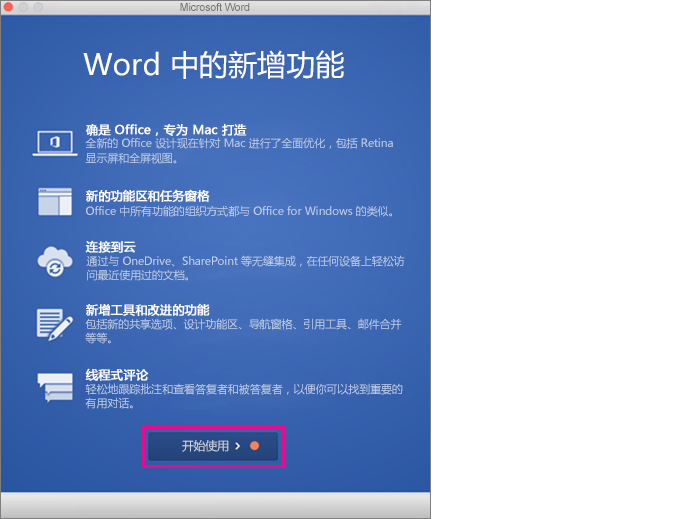The width and height of the screenshot is (700, 519).
Task: Select the 新的功能区和任务窗格 title
Action: tap(147, 196)
